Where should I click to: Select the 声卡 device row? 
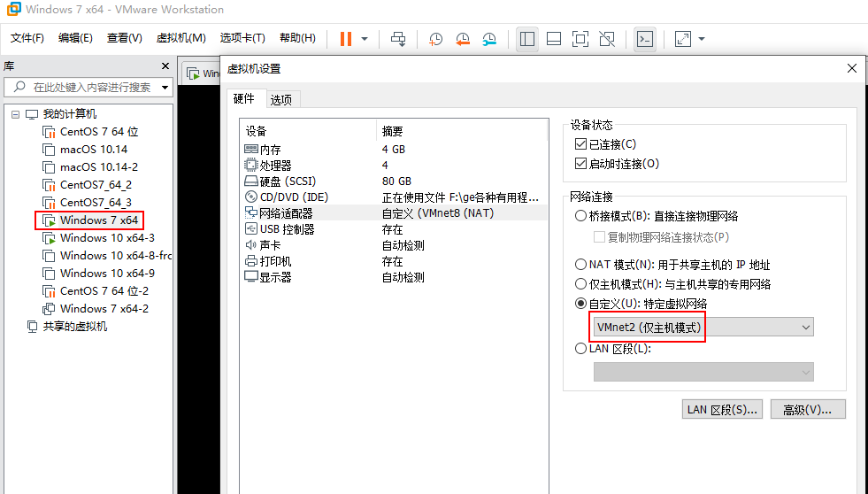tap(395, 245)
